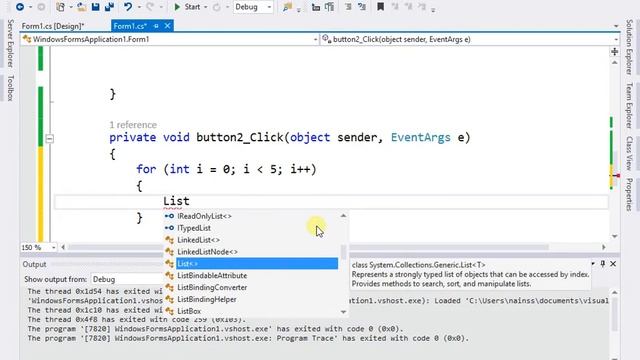Image resolution: width=640 pixels, height=360 pixels.
Task: Open the Properties side tab
Action: click(x=629, y=194)
